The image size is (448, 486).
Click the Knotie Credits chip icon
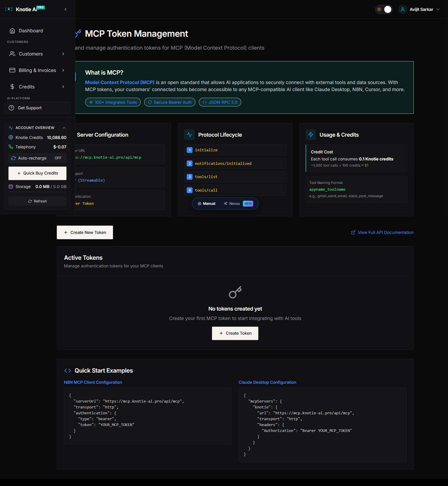click(x=11, y=138)
